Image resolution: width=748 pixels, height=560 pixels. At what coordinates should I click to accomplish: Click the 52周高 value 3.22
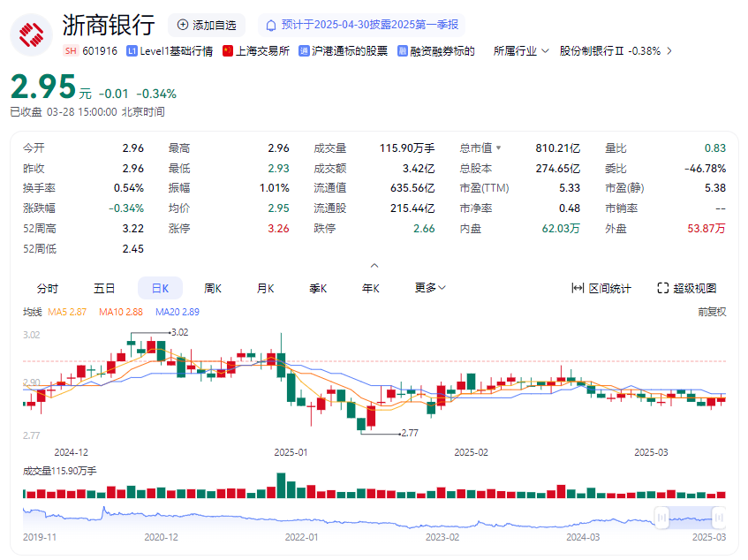point(133,229)
